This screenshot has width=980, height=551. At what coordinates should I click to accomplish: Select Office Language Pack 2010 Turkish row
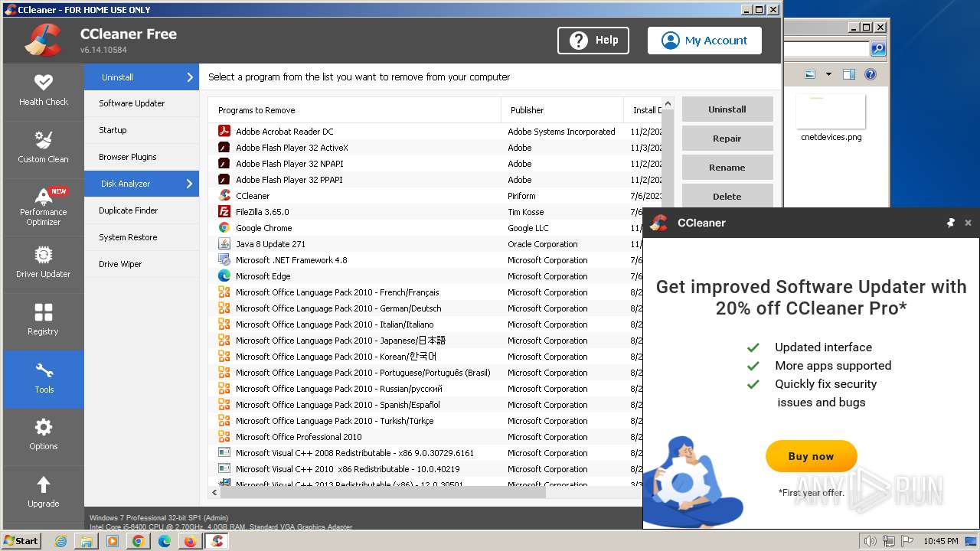click(425, 420)
